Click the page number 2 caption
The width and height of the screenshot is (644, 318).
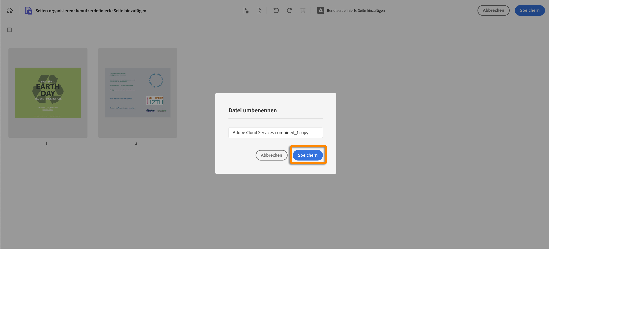pos(136,143)
